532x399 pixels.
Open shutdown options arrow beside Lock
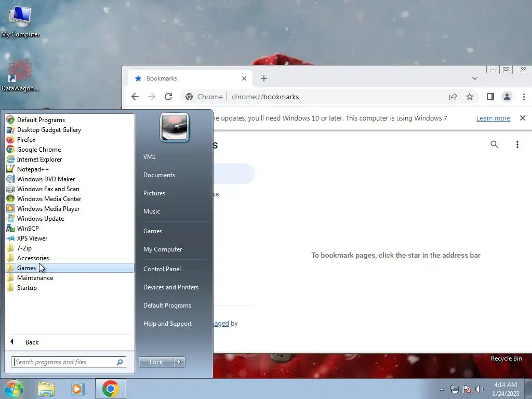click(x=179, y=362)
